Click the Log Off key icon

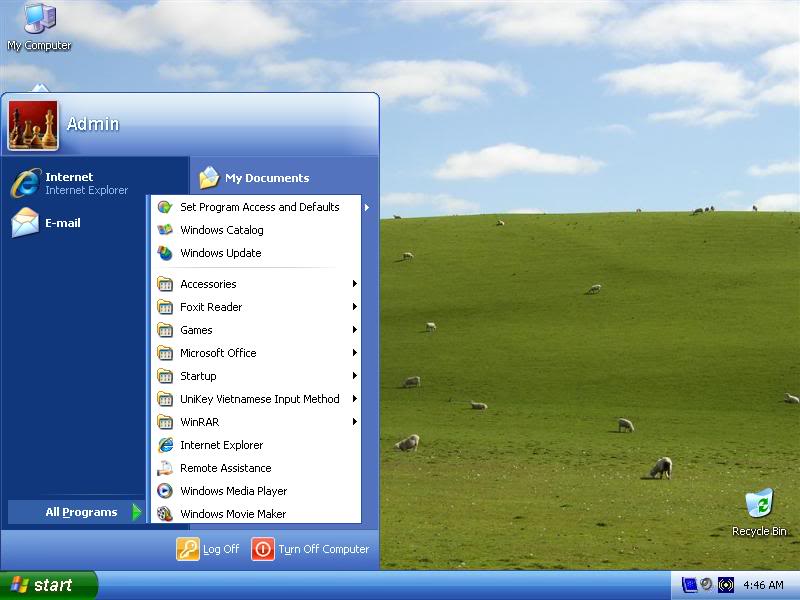[188, 549]
